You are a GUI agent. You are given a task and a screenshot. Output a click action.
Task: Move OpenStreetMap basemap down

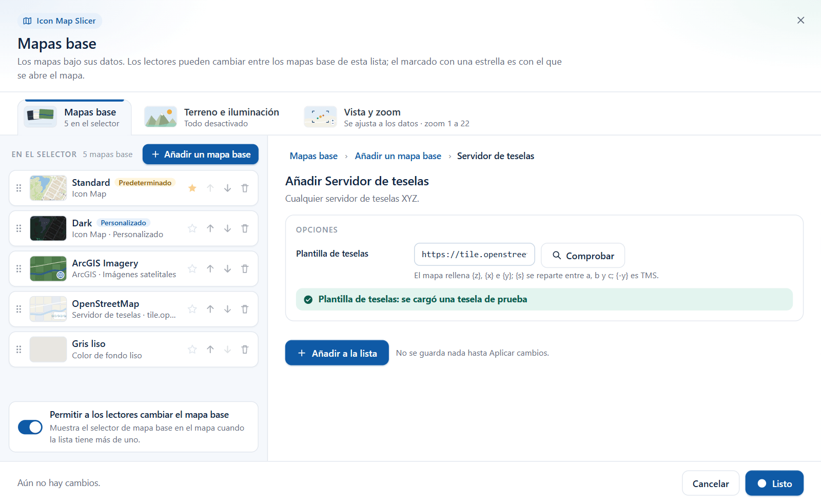[227, 309]
